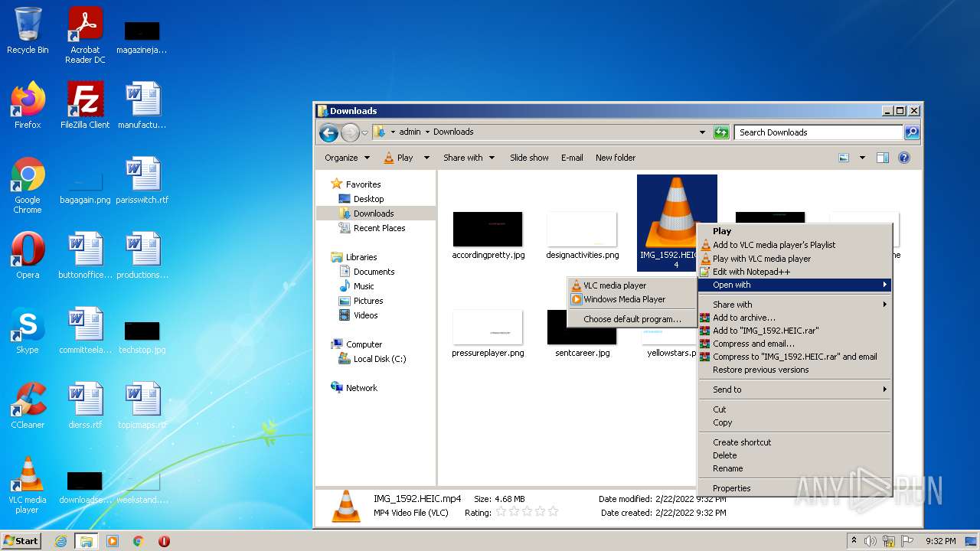Image resolution: width=980 pixels, height=551 pixels.
Task: Select bagagain.png on the desktop
Action: coord(85,188)
